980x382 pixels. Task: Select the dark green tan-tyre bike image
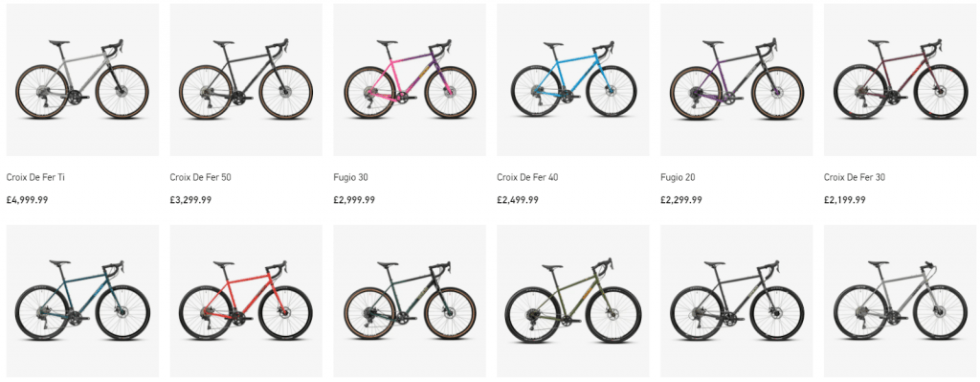tap(410, 302)
